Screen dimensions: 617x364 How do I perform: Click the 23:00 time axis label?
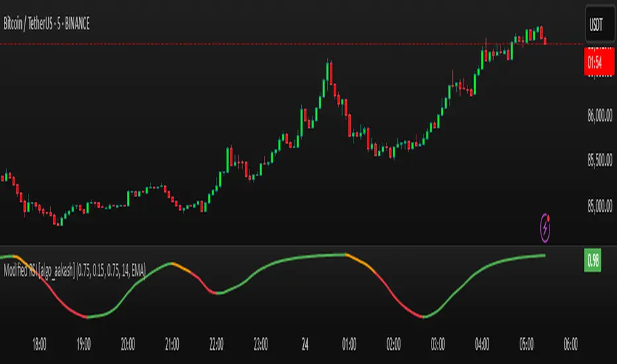[x=260, y=344]
